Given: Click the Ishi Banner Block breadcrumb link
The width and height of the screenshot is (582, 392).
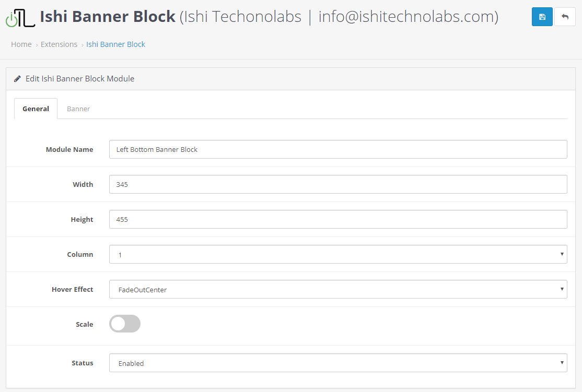Looking at the screenshot, I should pyautogui.click(x=115, y=44).
